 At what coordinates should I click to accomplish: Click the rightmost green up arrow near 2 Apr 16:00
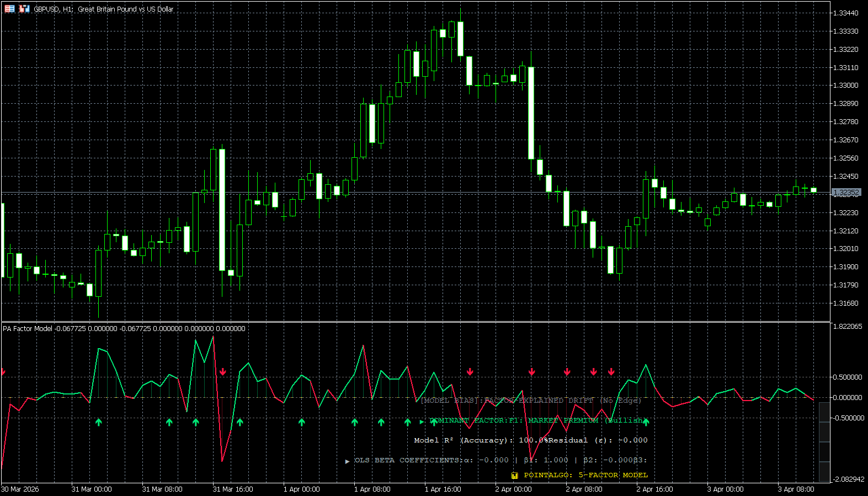(x=646, y=422)
